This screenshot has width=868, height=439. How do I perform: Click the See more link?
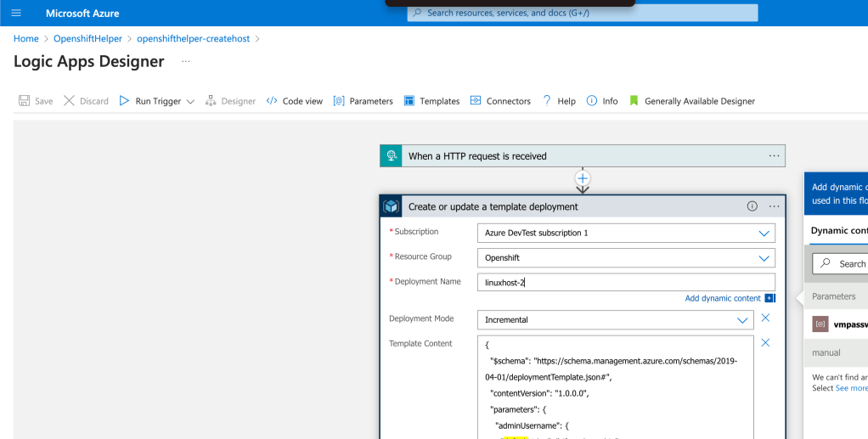[851, 388]
